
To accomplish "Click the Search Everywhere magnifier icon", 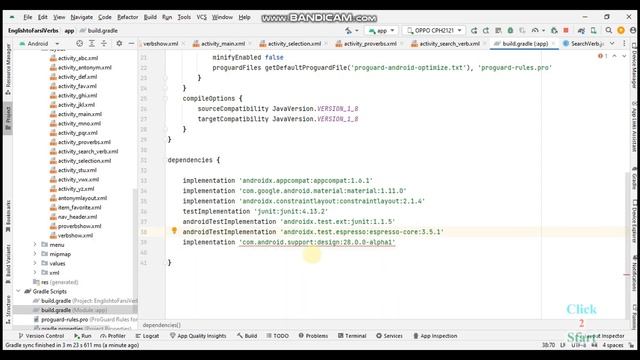I will tap(609, 31).
